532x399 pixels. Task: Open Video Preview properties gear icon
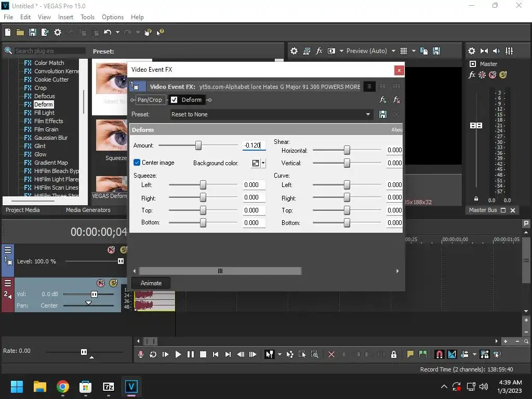click(294, 51)
